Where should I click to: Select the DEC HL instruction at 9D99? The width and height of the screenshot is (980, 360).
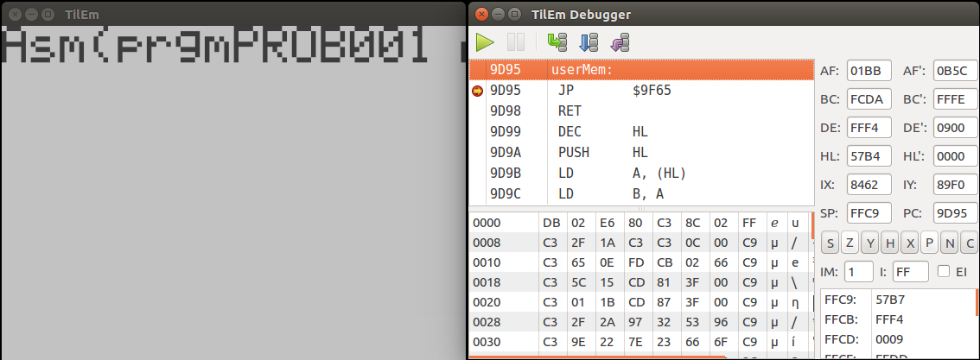(x=642, y=132)
